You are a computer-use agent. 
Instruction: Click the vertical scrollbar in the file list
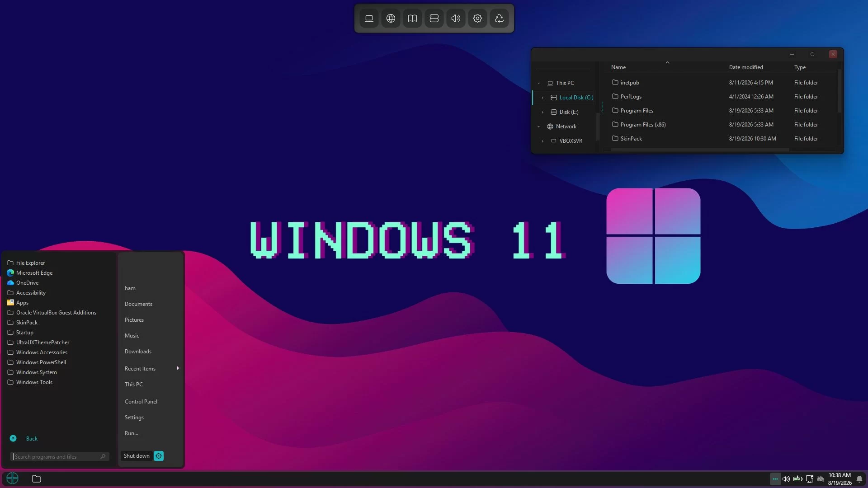point(840,90)
